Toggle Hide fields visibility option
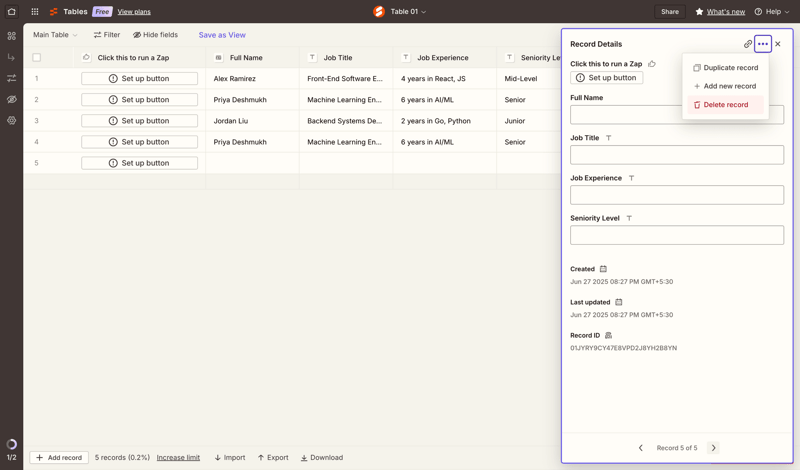This screenshot has width=800, height=470. [156, 35]
